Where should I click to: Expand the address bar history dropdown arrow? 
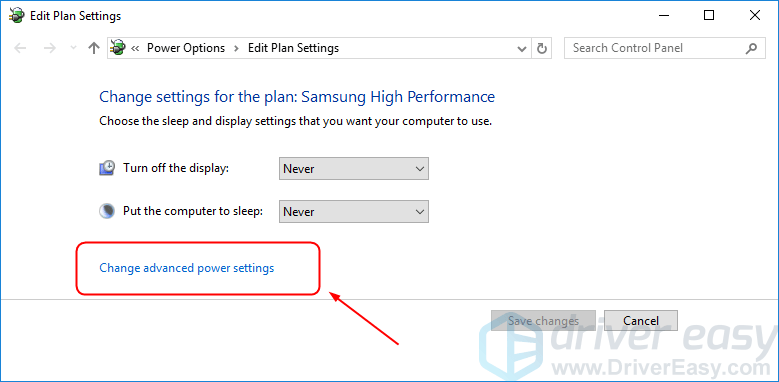click(x=522, y=49)
